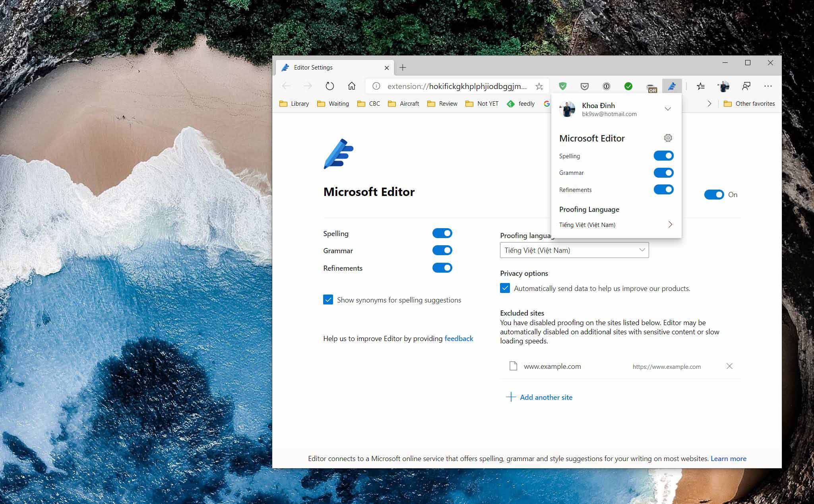Viewport: 814px width, 504px height.
Task: Click the 1Password extension icon
Action: click(606, 86)
